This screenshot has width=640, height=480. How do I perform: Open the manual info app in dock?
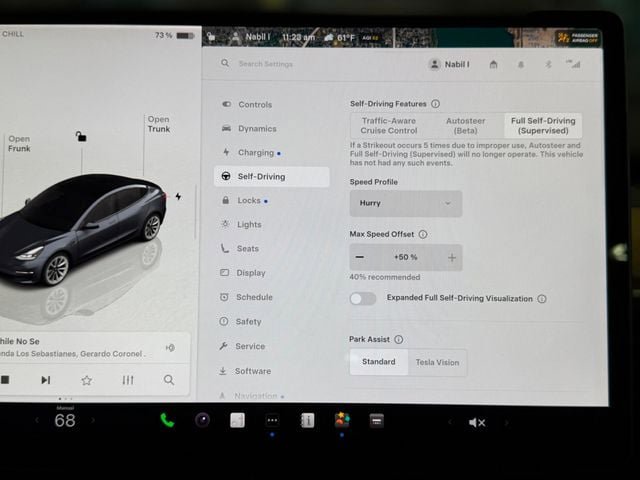[307, 420]
